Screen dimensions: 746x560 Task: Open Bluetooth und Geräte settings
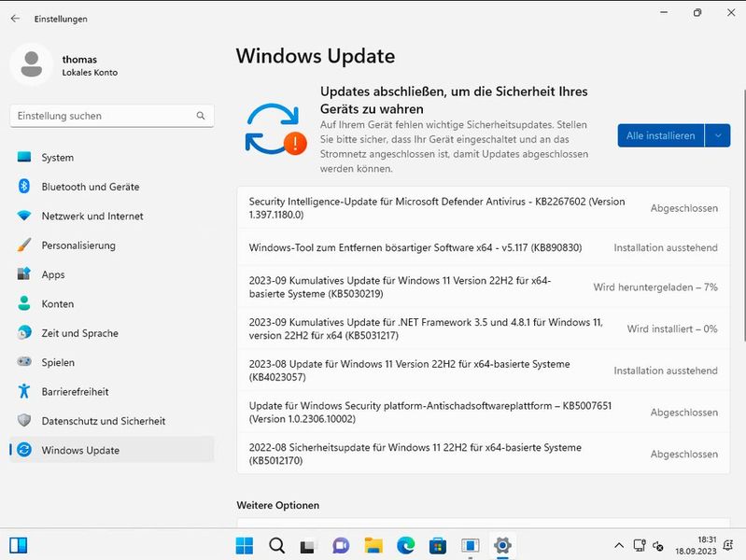112,187
